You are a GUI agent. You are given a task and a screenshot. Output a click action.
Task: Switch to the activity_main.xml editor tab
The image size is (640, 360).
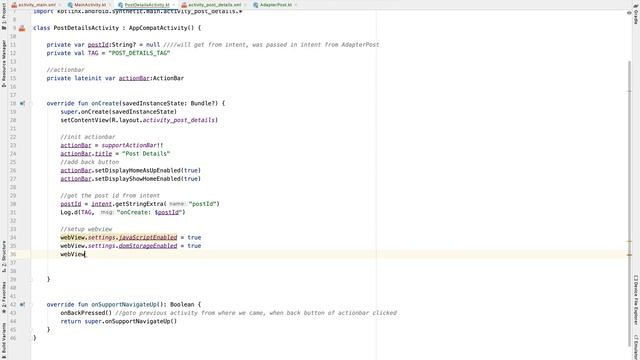pos(37,5)
